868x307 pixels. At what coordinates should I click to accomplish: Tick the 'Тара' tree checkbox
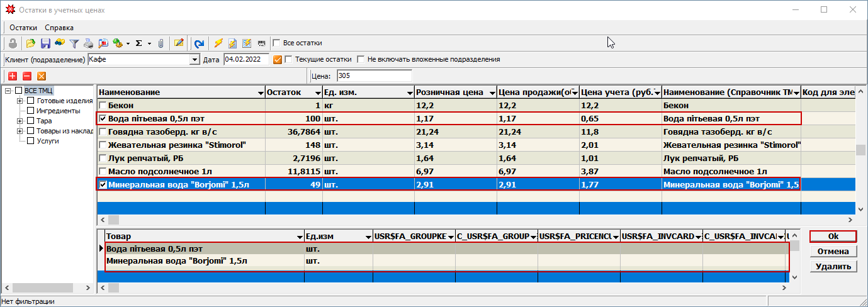[x=30, y=121]
